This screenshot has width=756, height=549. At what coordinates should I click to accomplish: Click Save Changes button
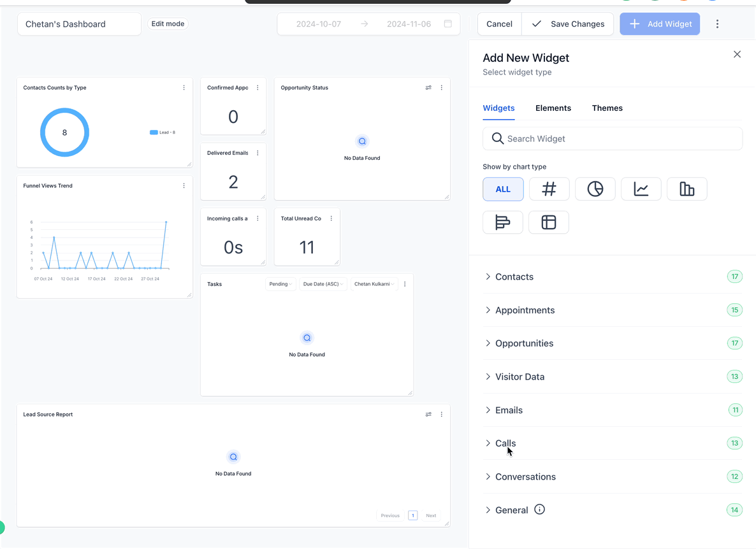[x=568, y=24]
